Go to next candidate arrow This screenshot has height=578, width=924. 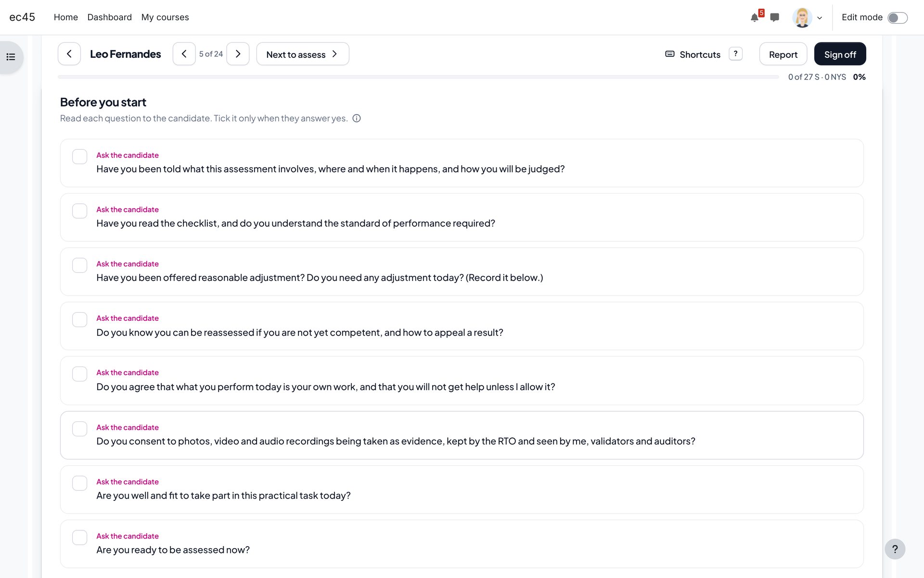238,54
